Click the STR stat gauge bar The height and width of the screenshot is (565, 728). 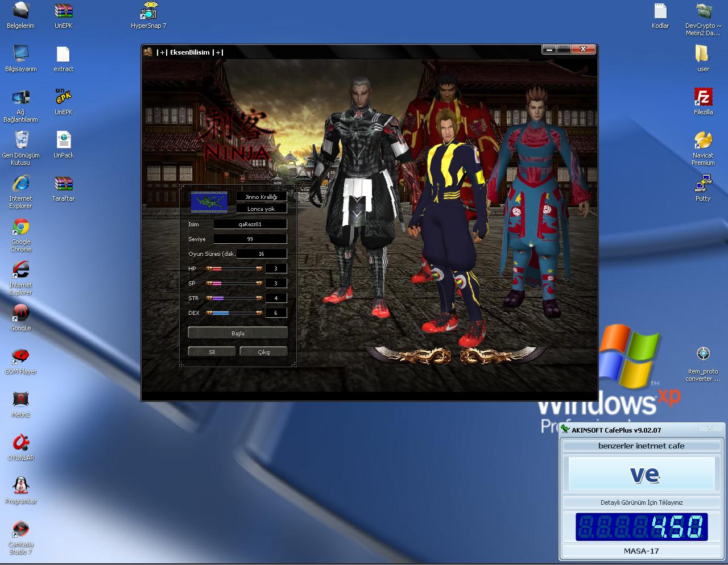pyautogui.click(x=234, y=298)
